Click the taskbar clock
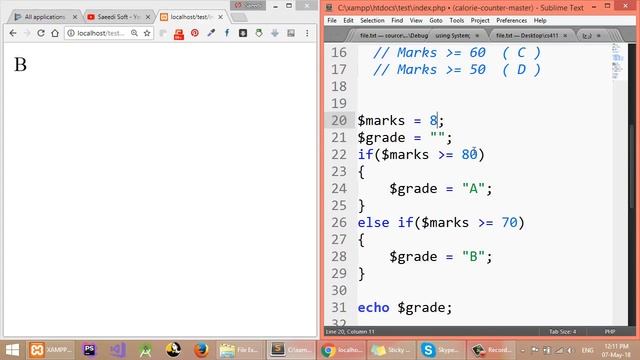Image resolution: width=640 pixels, height=360 pixels. pyautogui.click(x=616, y=350)
